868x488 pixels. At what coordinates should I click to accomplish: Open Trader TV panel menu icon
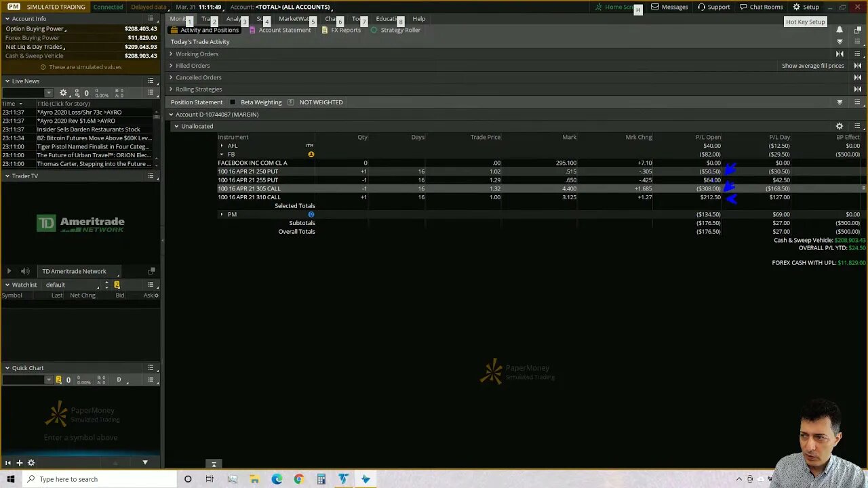[x=151, y=176]
